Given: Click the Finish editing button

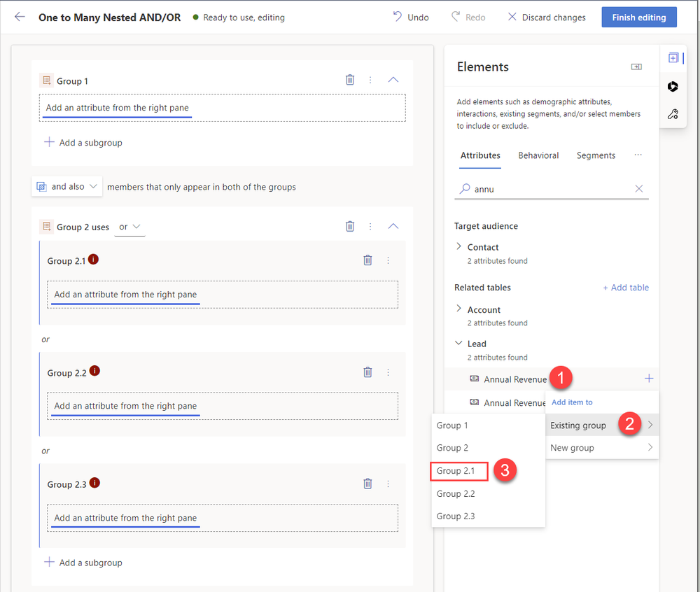Looking at the screenshot, I should click(x=638, y=17).
